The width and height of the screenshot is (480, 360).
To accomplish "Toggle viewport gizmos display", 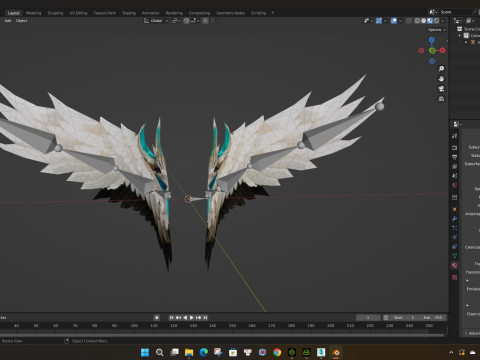I will (379, 21).
